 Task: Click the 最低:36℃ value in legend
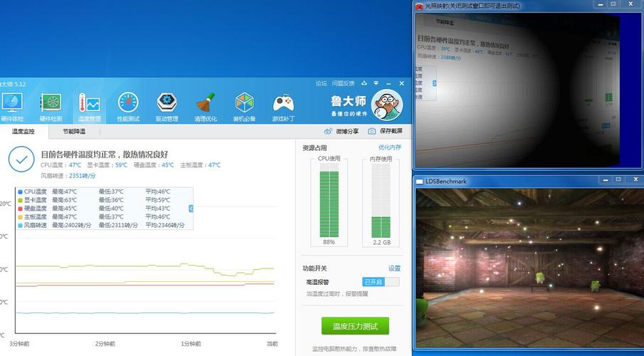pos(111,200)
